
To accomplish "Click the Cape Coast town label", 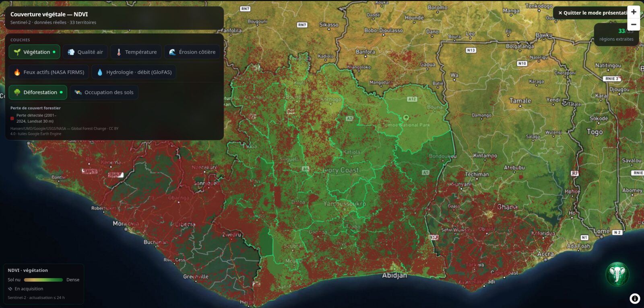I will pos(504,273).
